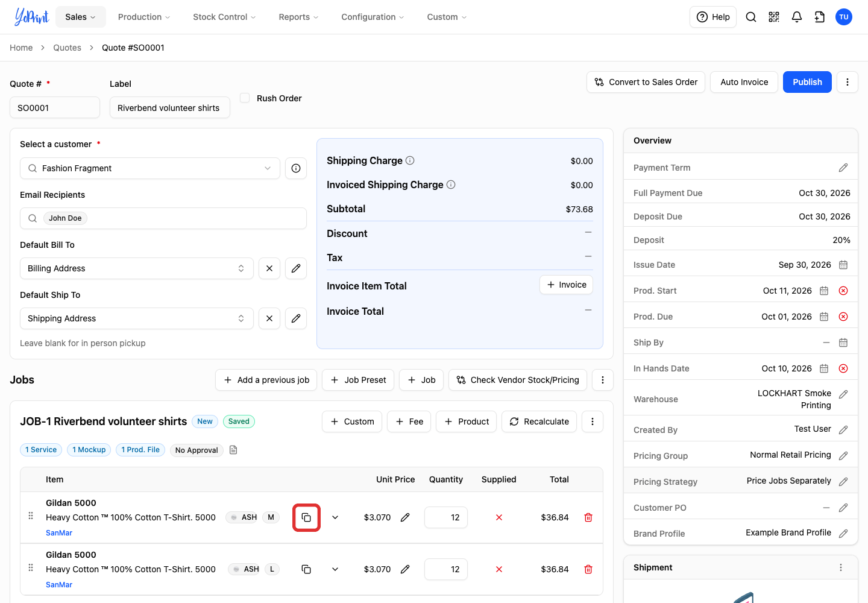Expand the Gildan 5000 size L row chevron
868x603 pixels.
coord(335,569)
